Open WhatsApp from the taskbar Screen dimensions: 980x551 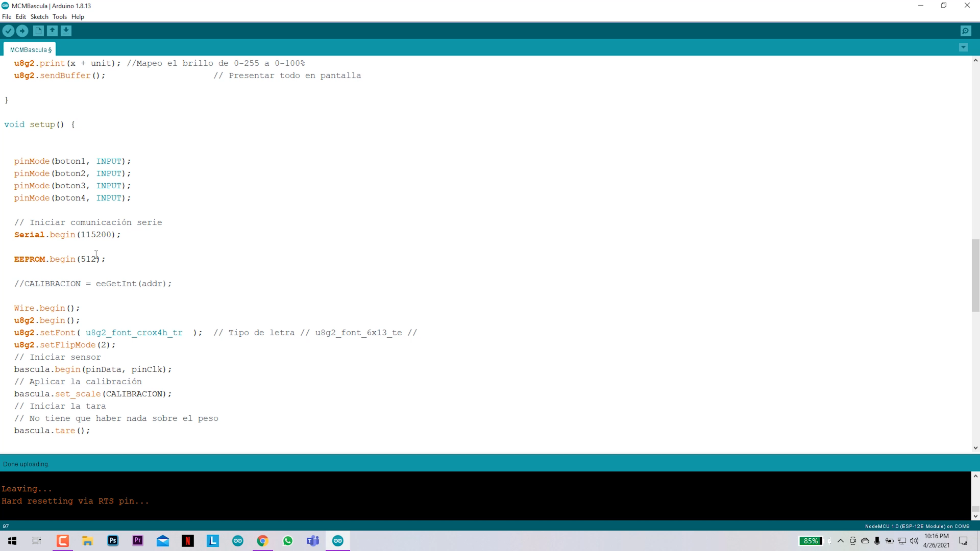point(287,541)
